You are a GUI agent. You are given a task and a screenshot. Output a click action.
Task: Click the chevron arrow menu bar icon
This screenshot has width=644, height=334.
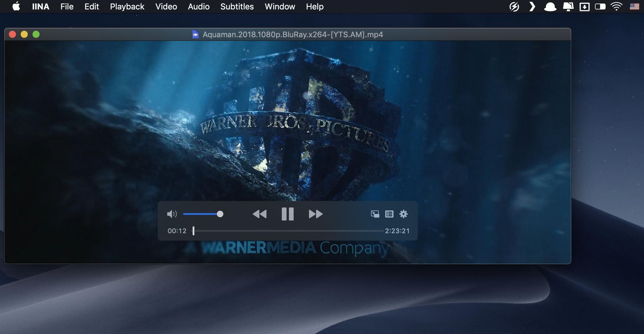coord(532,7)
